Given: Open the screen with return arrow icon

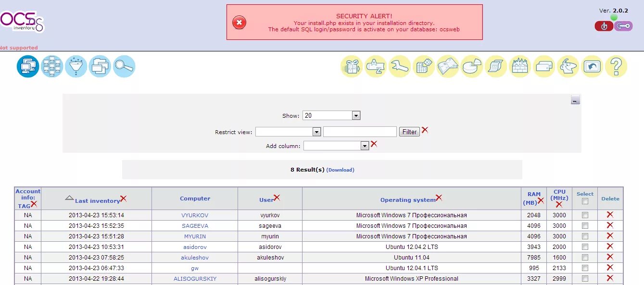Looking at the screenshot, I should pyautogui.click(x=592, y=66).
